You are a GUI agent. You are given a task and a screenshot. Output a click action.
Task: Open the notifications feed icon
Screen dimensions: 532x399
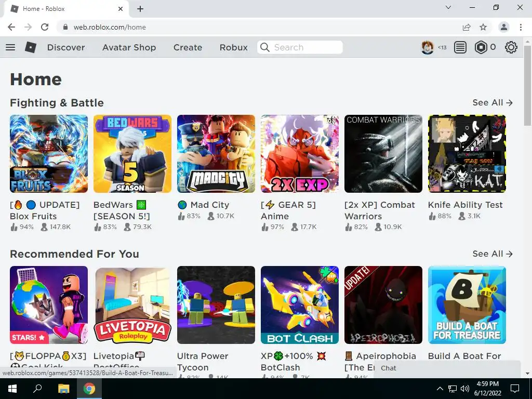[x=460, y=47]
